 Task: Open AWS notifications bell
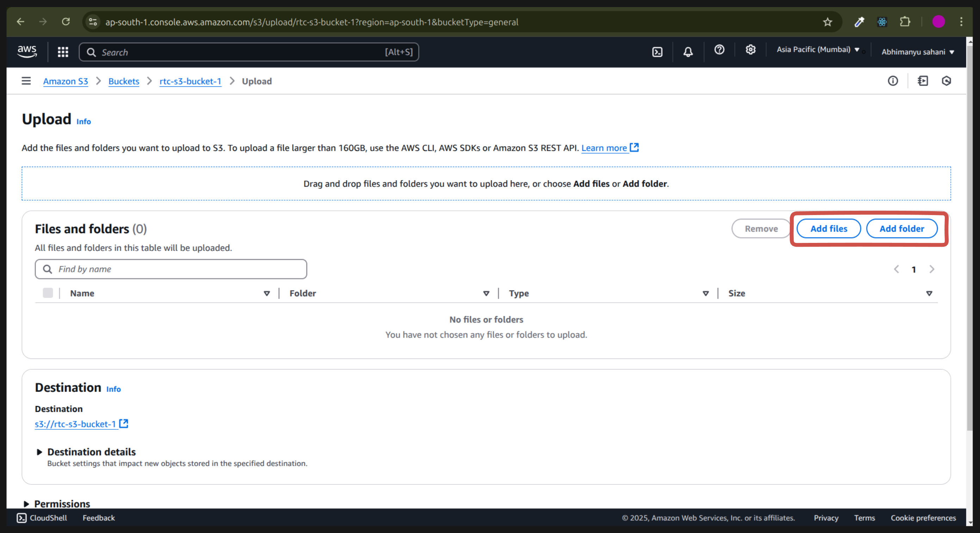coord(688,52)
